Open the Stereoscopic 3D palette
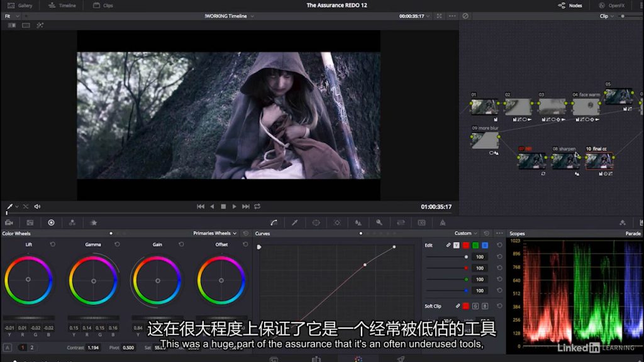 coord(422,222)
